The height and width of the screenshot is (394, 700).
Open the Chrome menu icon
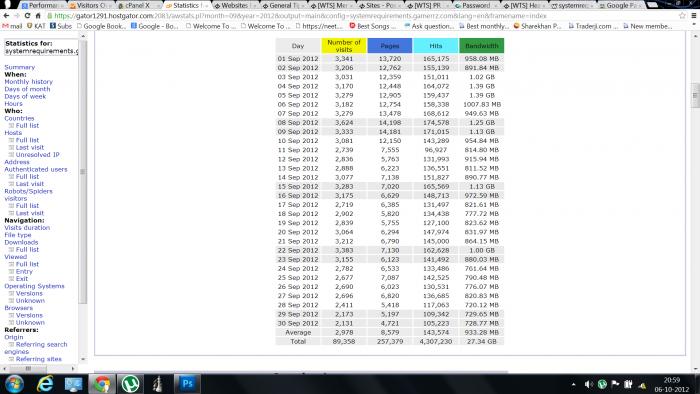[694, 16]
